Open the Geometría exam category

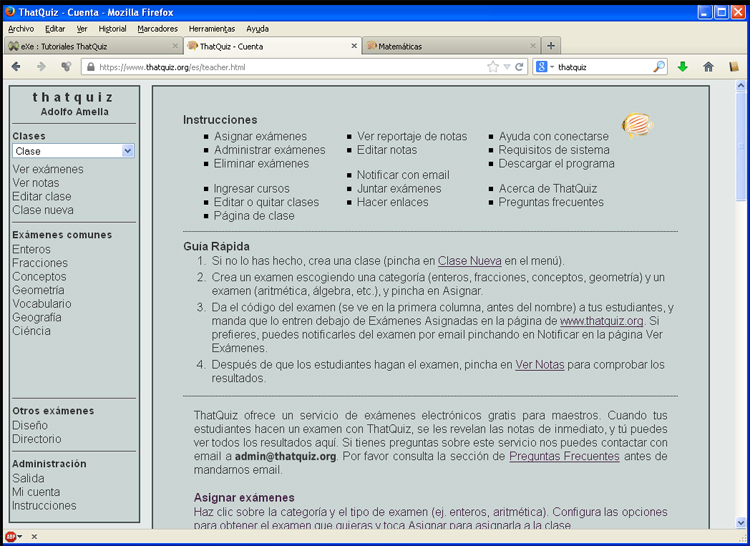click(x=38, y=290)
